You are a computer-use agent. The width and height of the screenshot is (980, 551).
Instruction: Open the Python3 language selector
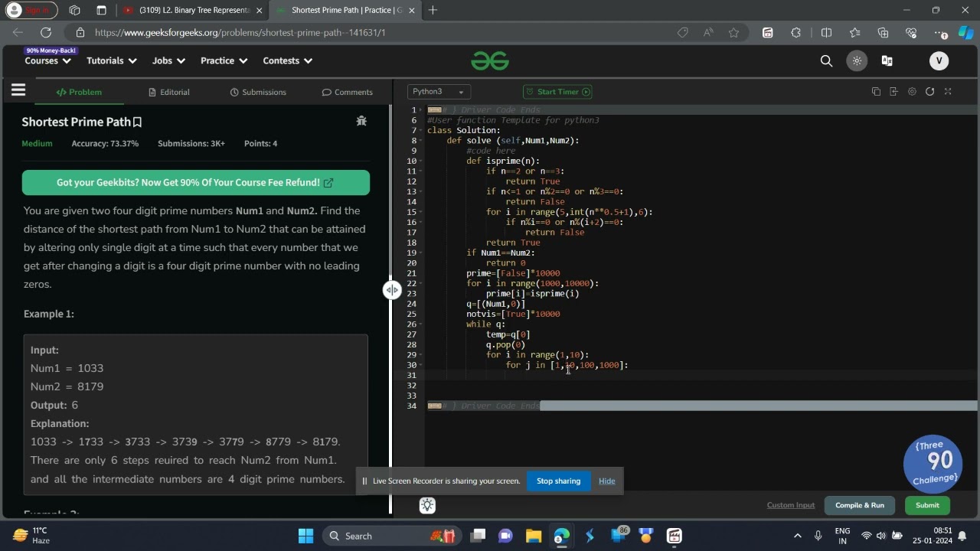click(x=439, y=92)
